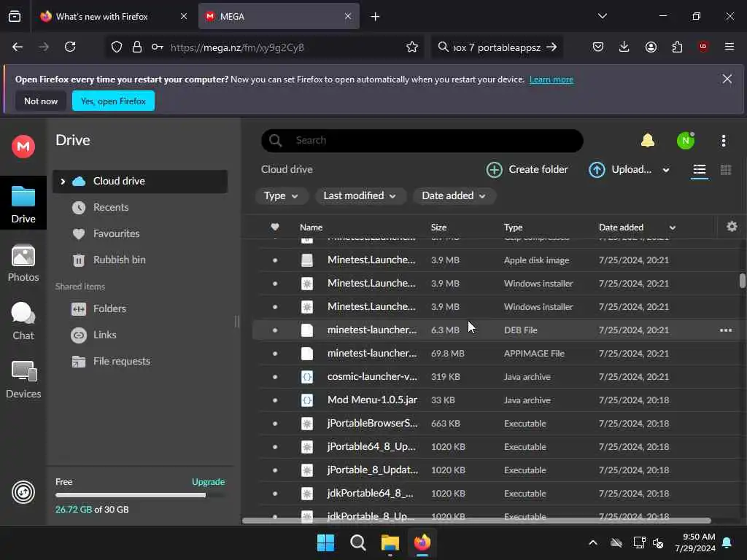Open the Upload dropdown arrow
747x560 pixels.
[666, 170]
